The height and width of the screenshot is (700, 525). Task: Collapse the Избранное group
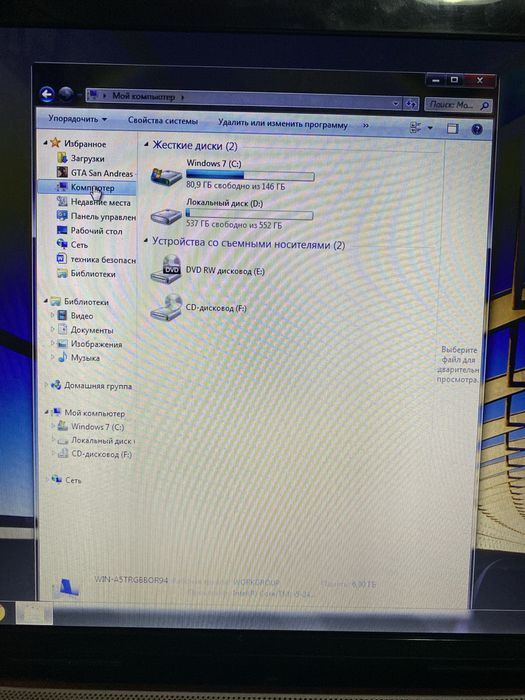[45, 143]
